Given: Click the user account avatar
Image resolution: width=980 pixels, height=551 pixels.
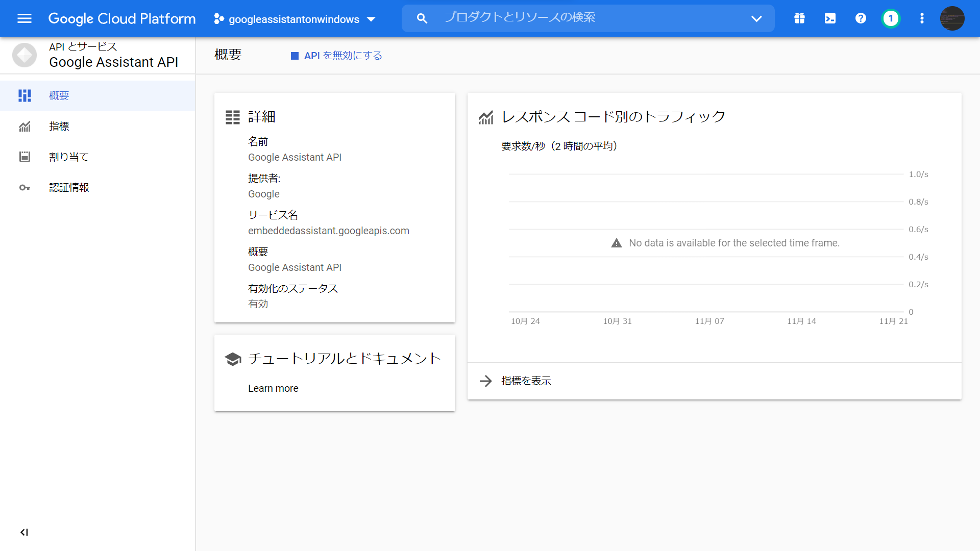Looking at the screenshot, I should (x=952, y=19).
